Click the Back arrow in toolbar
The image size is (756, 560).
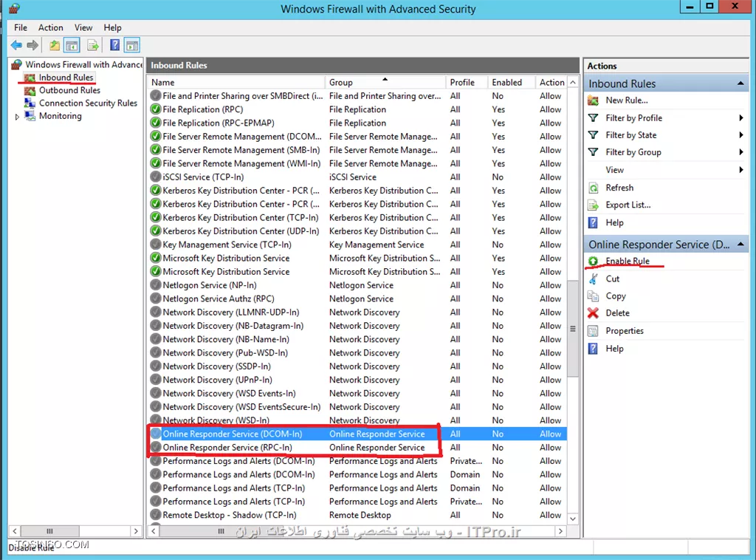(x=16, y=45)
